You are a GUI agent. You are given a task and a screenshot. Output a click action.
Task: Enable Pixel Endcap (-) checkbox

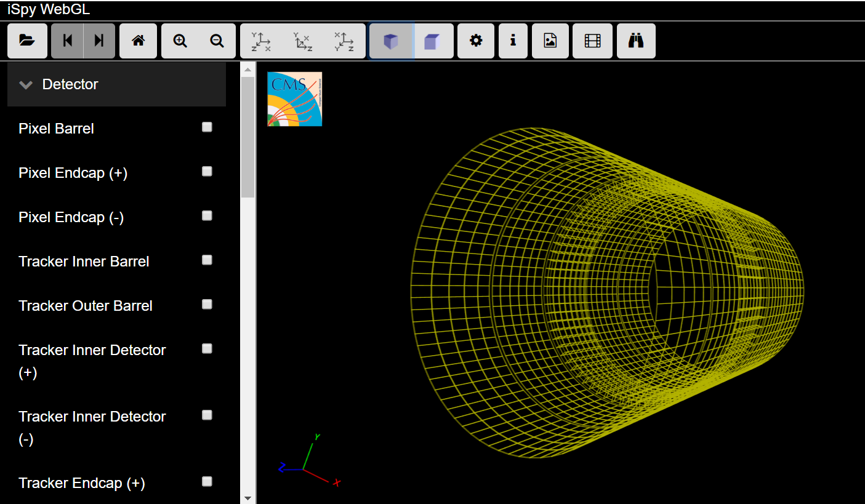[207, 216]
